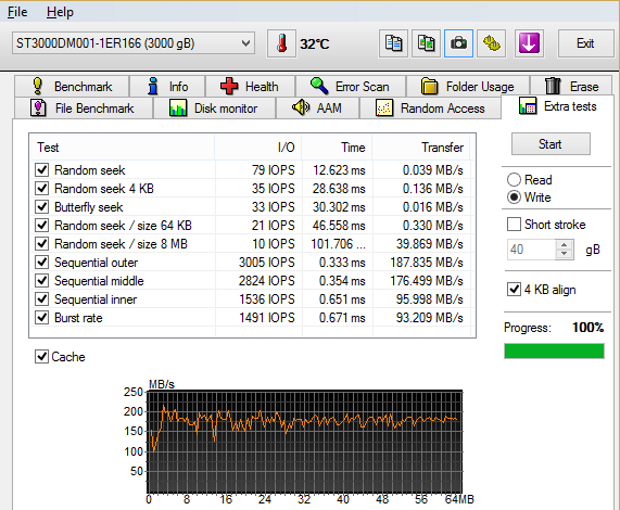Click the green progress bar
Image resolution: width=620 pixels, height=510 pixels.
pos(557,351)
